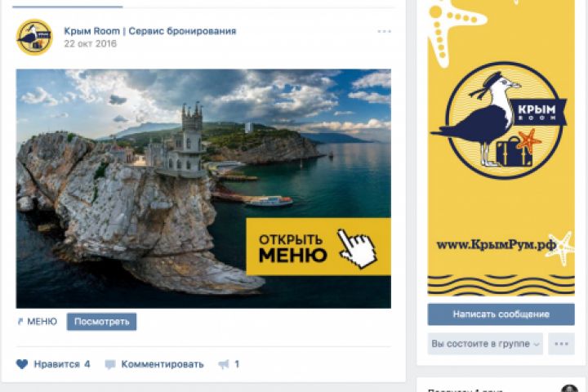Click the Комментировать link
Screen dimensions: 588x392
tap(163, 364)
